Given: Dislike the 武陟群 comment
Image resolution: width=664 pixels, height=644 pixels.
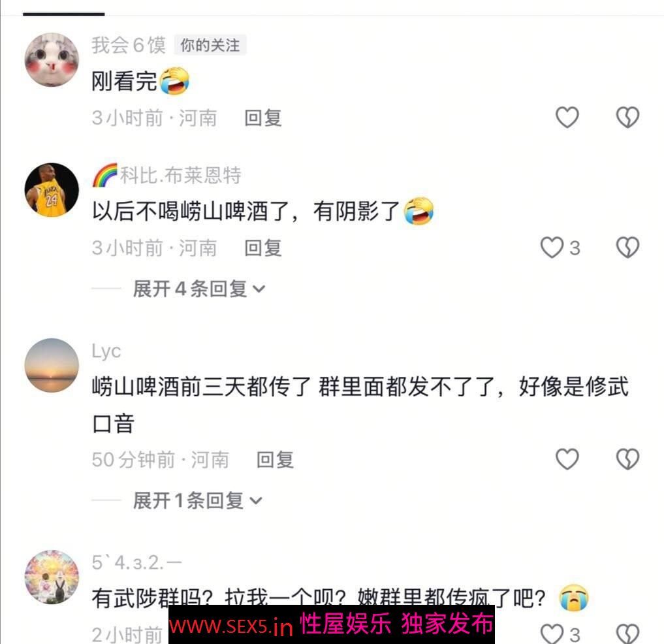Looking at the screenshot, I should (x=627, y=634).
